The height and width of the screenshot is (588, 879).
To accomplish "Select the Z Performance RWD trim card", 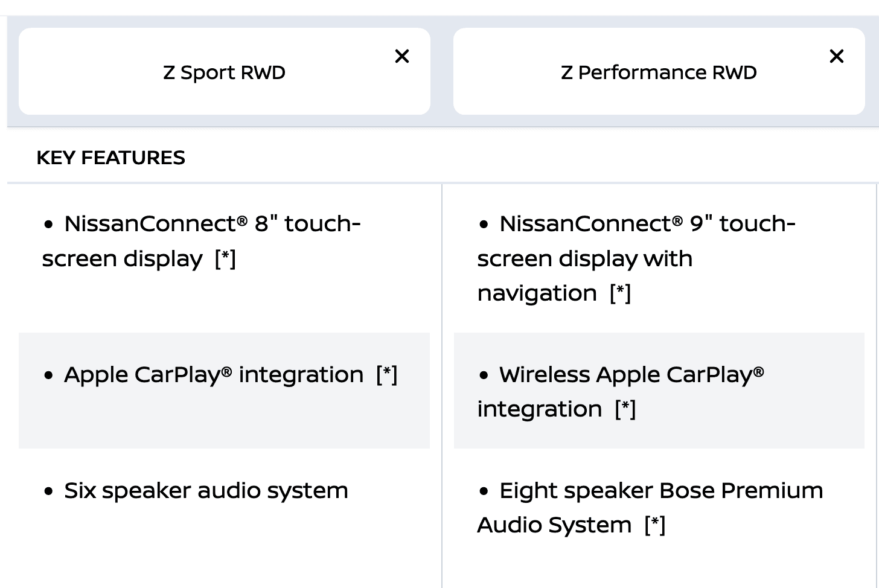I will click(x=659, y=71).
